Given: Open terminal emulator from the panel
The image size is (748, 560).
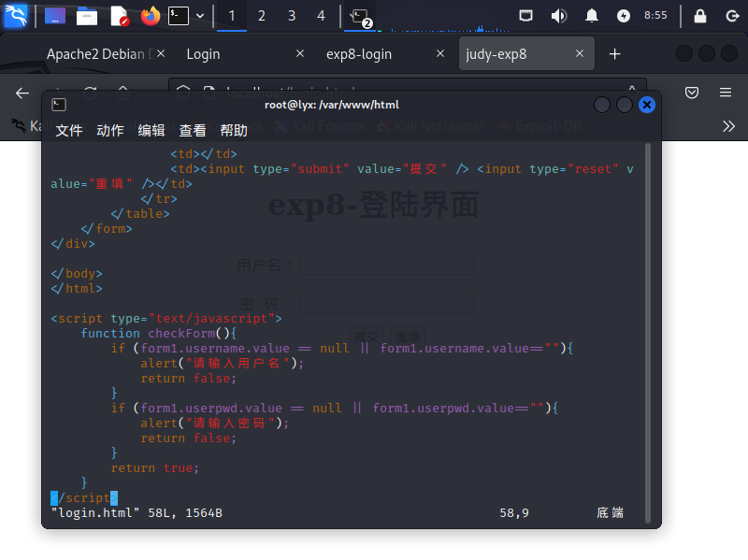Looking at the screenshot, I should (179, 16).
